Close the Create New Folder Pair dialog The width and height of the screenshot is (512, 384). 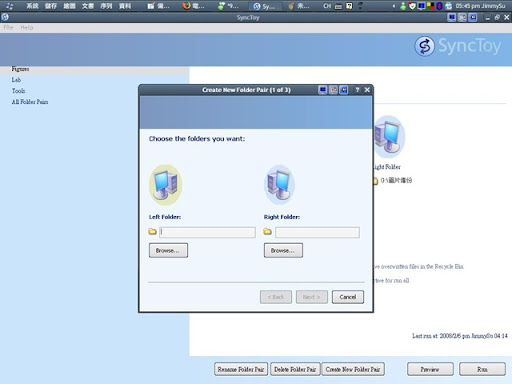point(367,90)
